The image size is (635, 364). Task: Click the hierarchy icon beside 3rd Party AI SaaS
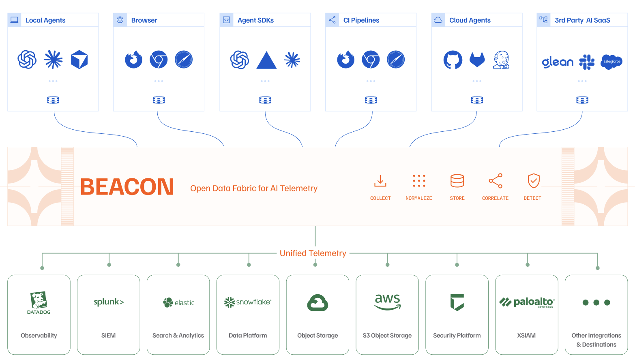coord(543,19)
